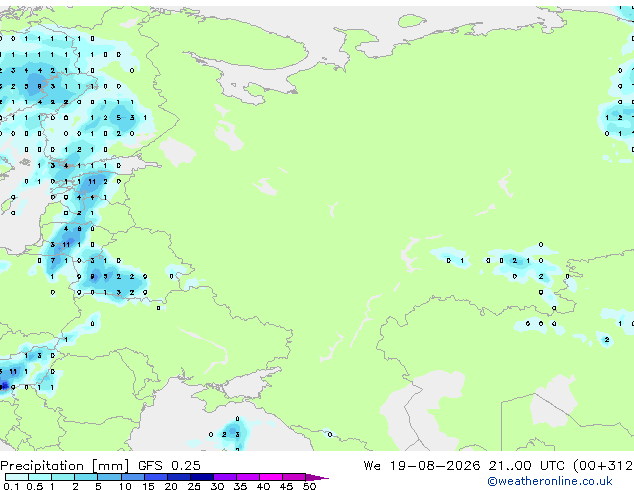
Task: Click the legend scale value '40'
Action: click(263, 486)
